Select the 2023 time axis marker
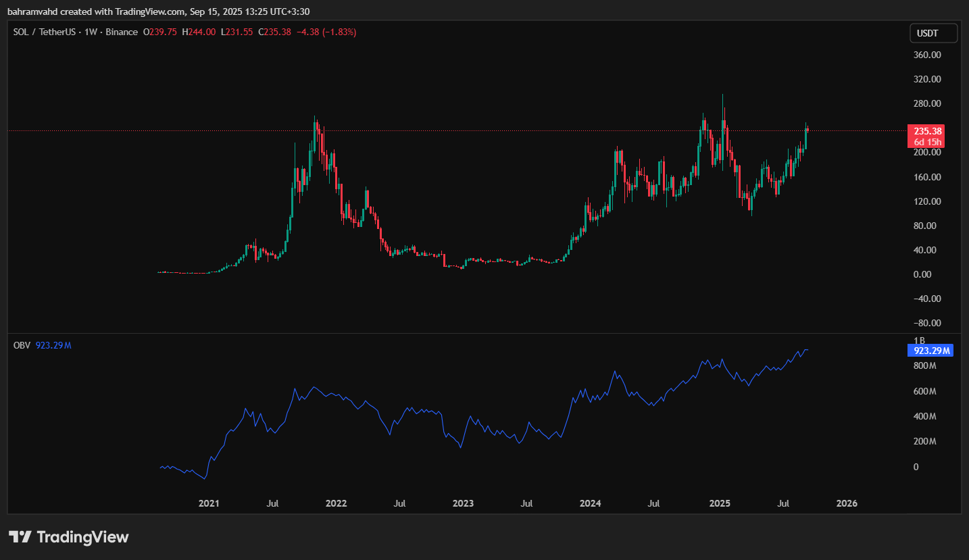Image resolution: width=969 pixels, height=560 pixels. [x=463, y=503]
